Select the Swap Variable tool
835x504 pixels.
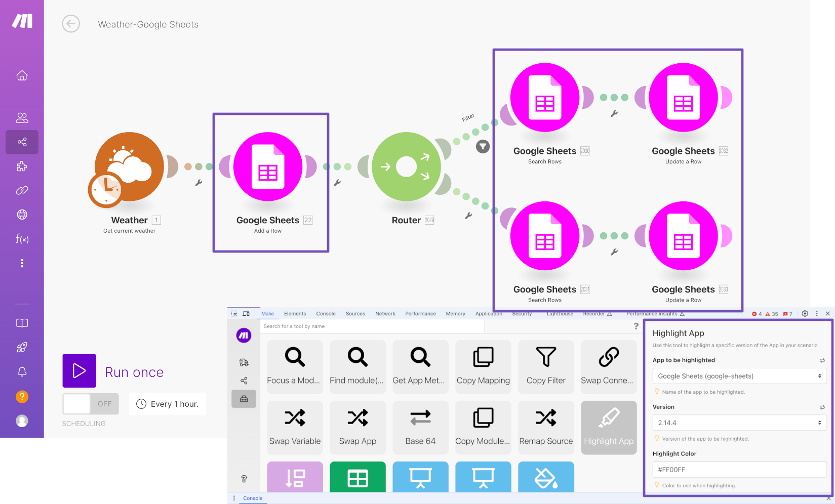coord(295,428)
